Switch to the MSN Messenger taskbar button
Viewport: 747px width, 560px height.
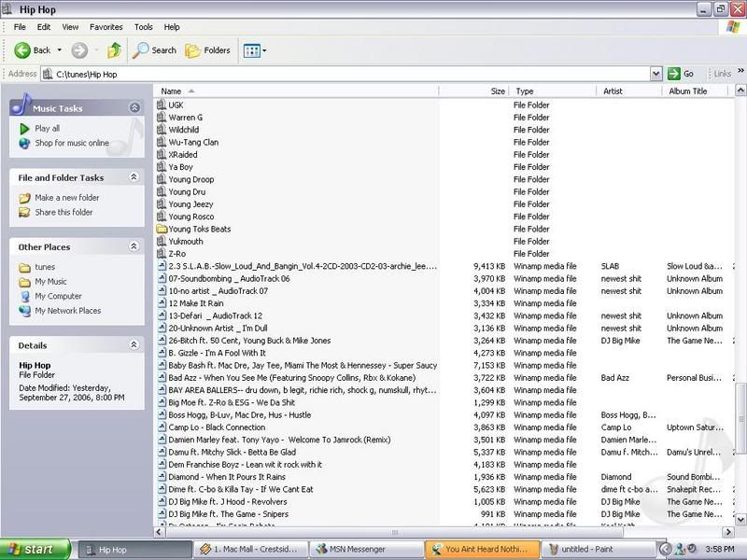tap(366, 549)
